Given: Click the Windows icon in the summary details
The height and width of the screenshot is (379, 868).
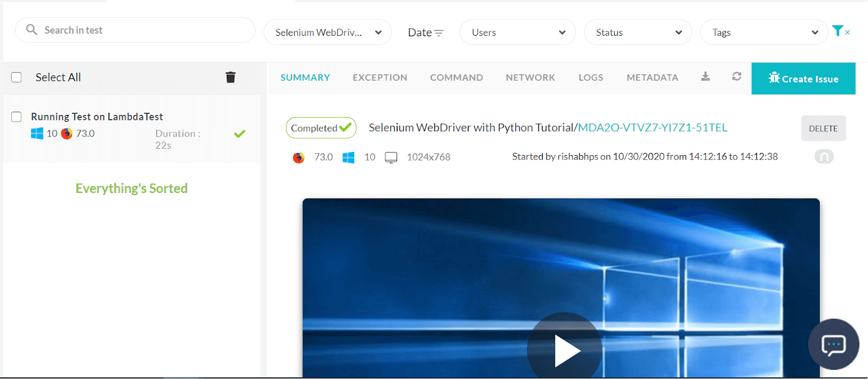Looking at the screenshot, I should pyautogui.click(x=348, y=157).
